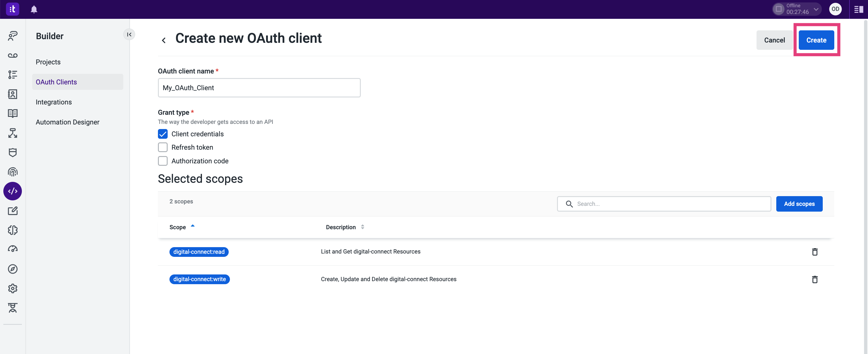The width and height of the screenshot is (868, 354).
Task: Open the brain AI sidebar icon
Action: [12, 230]
